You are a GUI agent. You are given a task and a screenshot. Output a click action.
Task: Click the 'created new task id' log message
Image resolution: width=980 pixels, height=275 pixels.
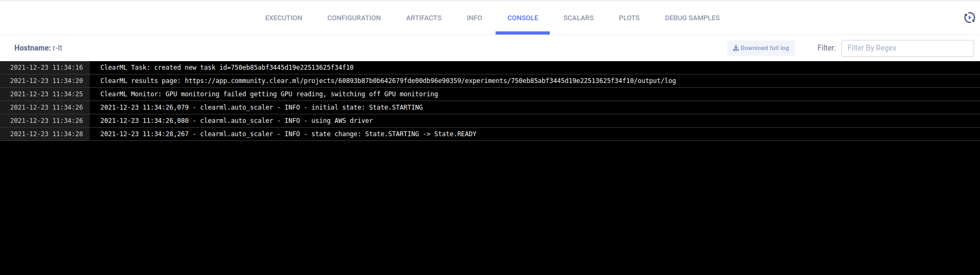click(x=227, y=68)
